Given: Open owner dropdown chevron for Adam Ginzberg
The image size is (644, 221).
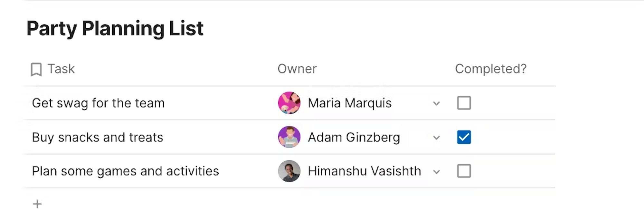Looking at the screenshot, I should coord(436,138).
